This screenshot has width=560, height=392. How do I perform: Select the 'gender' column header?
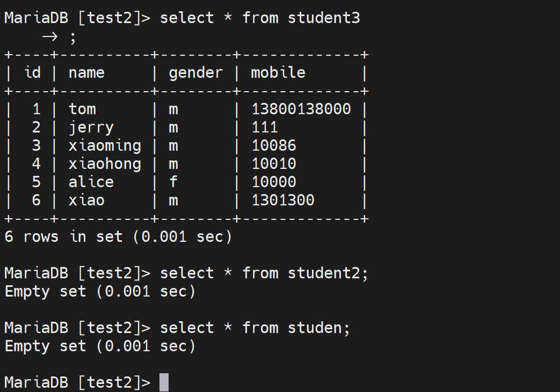195,72
